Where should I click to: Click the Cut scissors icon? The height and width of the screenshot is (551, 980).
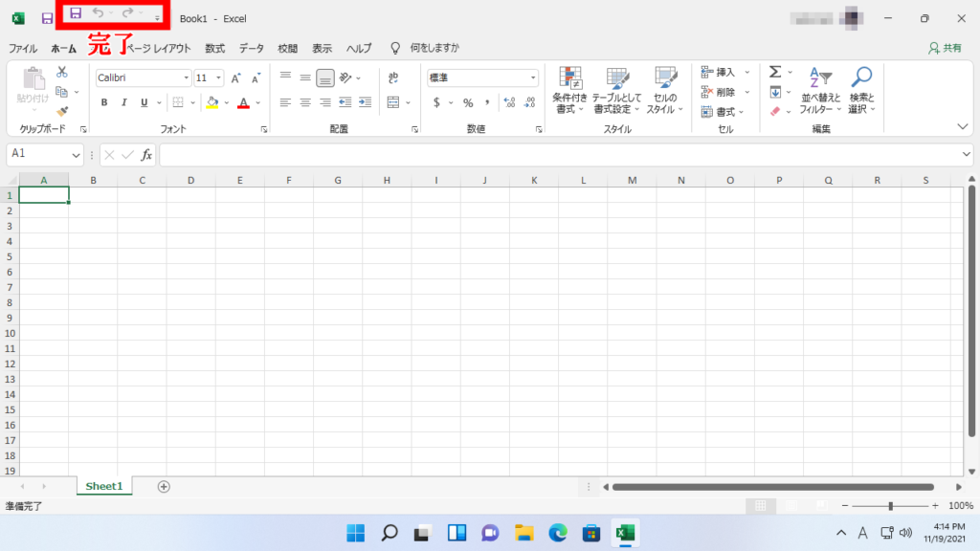pyautogui.click(x=62, y=72)
